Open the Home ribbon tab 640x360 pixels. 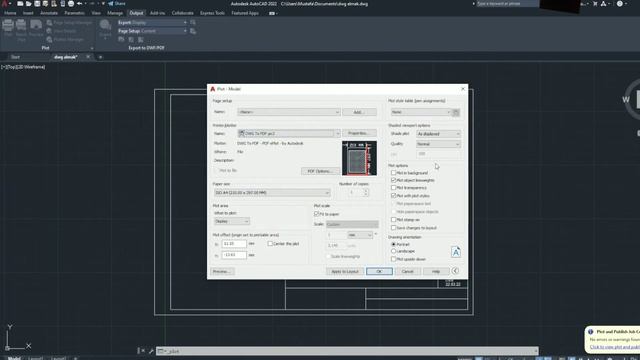click(x=10, y=13)
